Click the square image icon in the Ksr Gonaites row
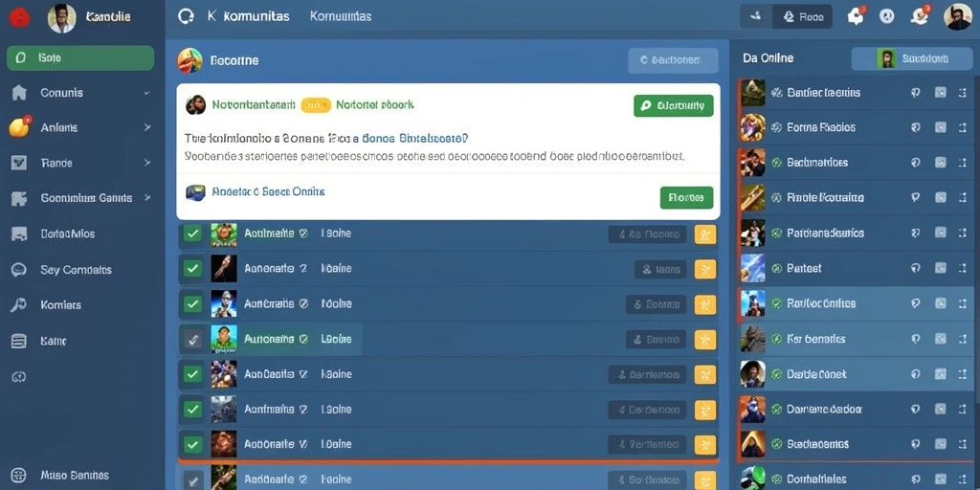 [941, 339]
